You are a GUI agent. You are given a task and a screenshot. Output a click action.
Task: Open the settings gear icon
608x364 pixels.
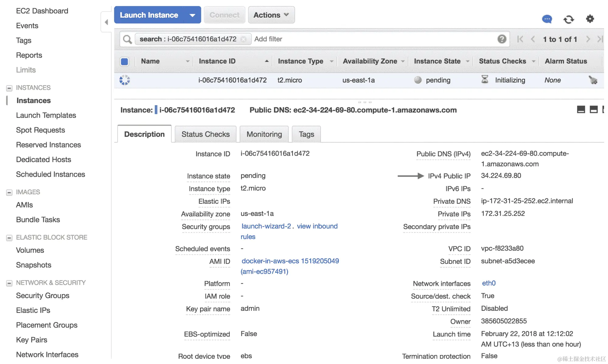coord(590,19)
